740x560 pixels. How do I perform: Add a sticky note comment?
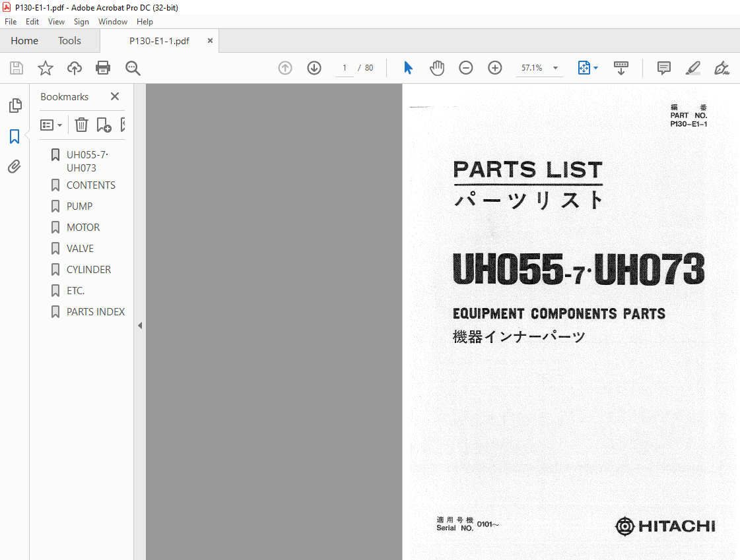point(663,69)
